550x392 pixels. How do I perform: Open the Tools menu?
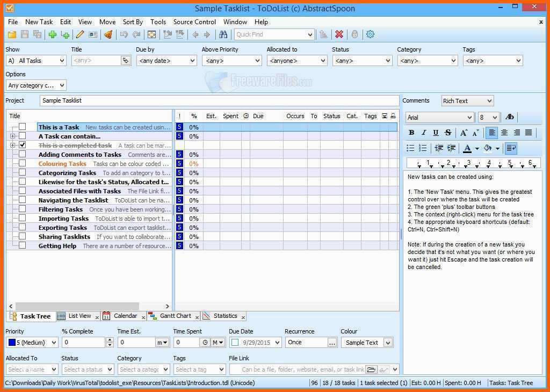(158, 21)
